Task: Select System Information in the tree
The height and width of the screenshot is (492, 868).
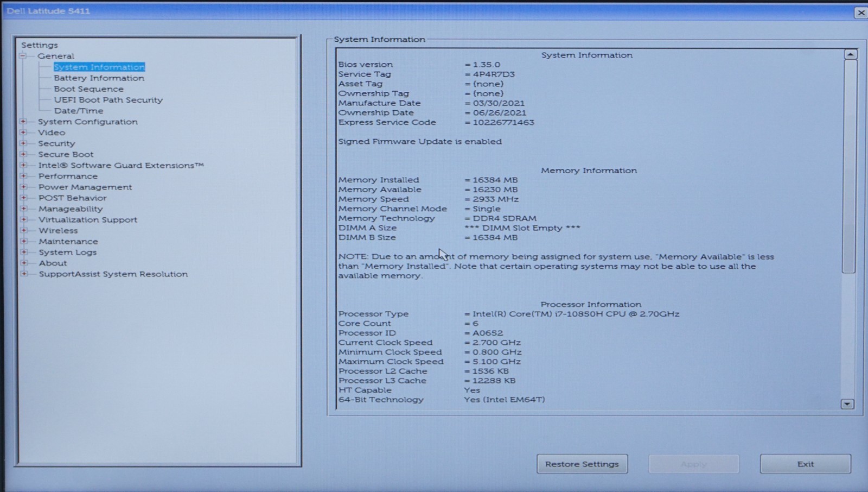Action: coord(99,67)
